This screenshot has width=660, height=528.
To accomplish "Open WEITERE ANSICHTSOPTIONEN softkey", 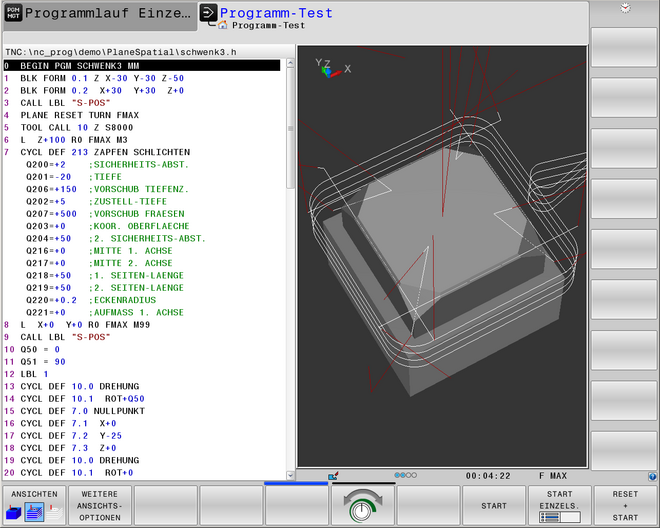I will point(99,506).
